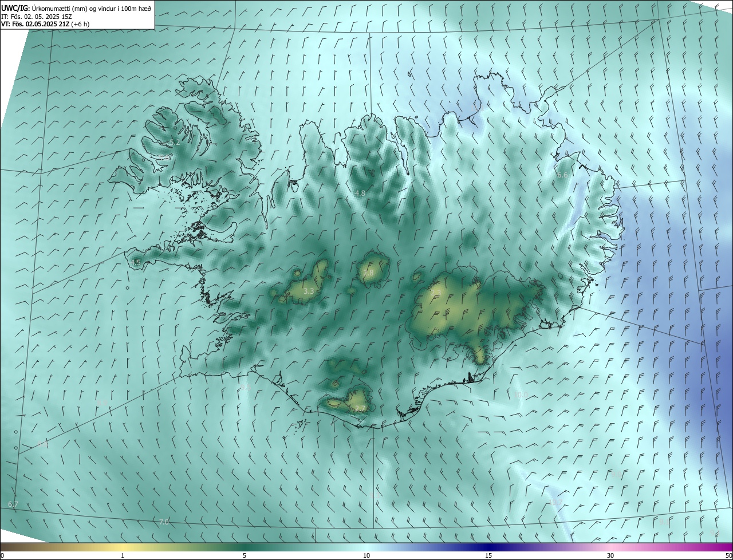Click the 5.2 value over the Westfjords

tap(175, 143)
